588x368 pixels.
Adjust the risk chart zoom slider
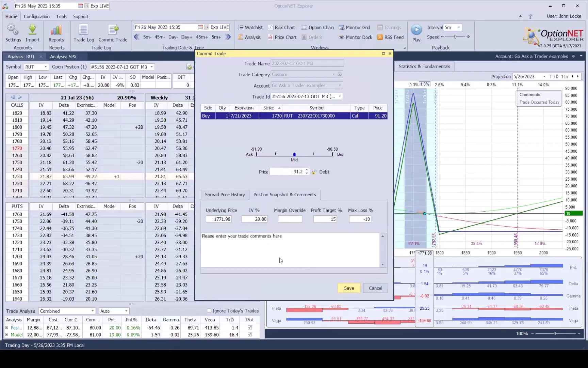point(555,334)
